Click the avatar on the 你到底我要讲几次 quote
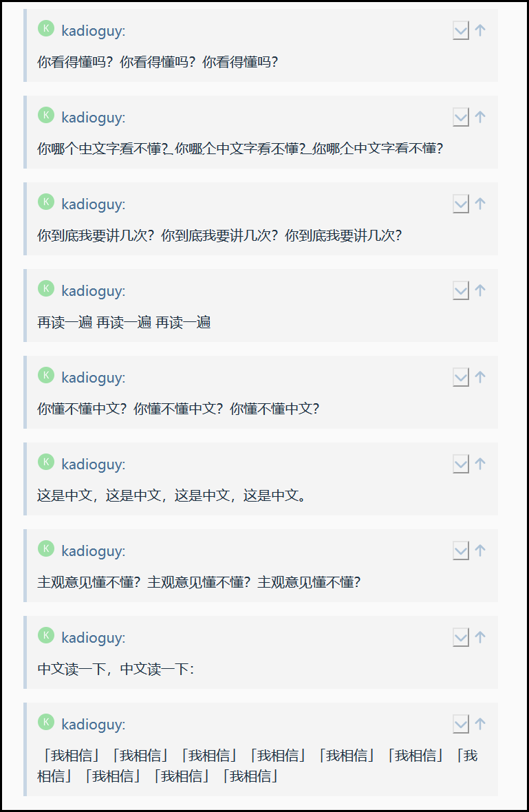 tap(46, 202)
